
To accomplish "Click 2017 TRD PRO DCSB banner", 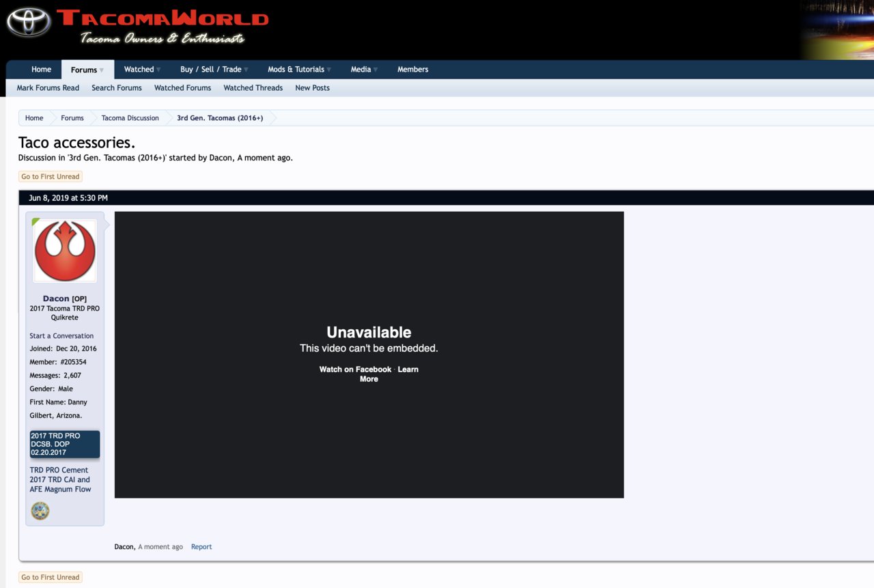I will click(65, 444).
